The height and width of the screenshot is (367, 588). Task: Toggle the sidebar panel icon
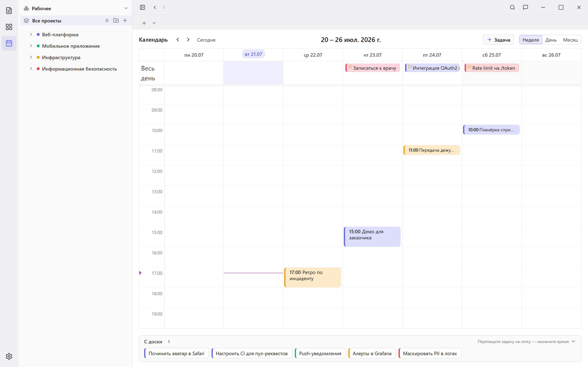143,7
